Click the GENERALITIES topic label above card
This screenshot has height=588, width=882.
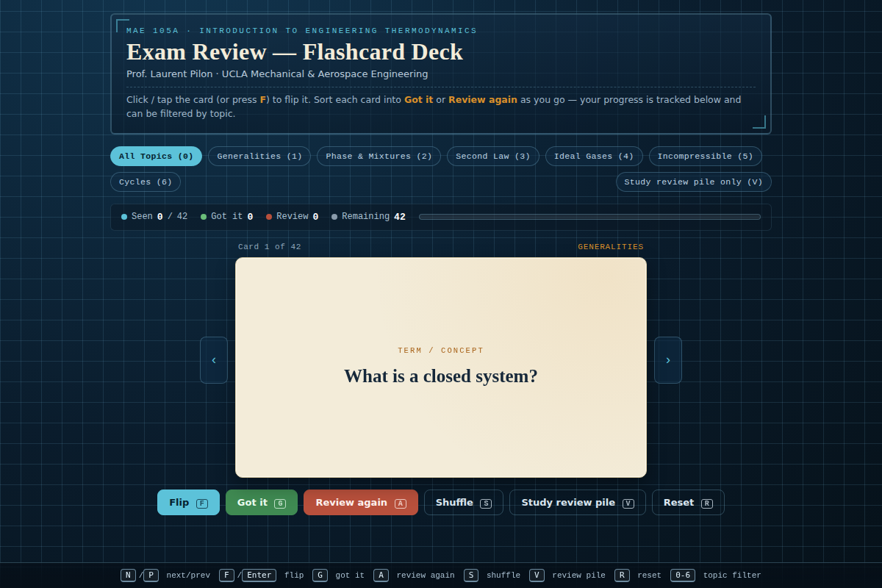tap(611, 247)
